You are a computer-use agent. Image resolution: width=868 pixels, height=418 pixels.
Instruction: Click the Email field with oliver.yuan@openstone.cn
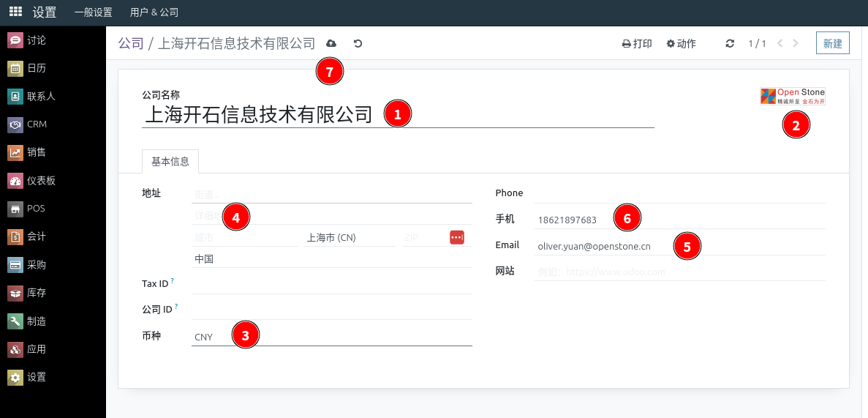pos(680,246)
